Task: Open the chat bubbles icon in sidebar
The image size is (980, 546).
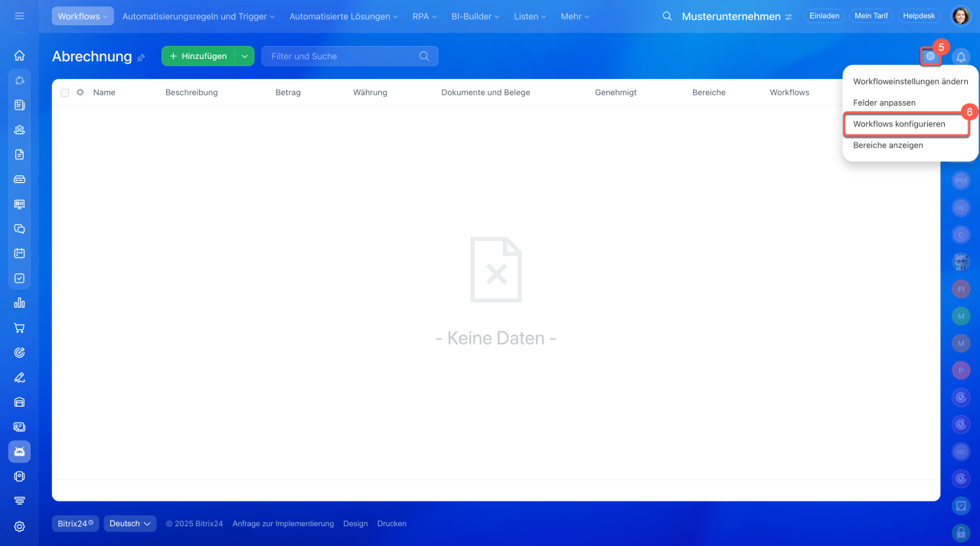Action: (x=19, y=228)
